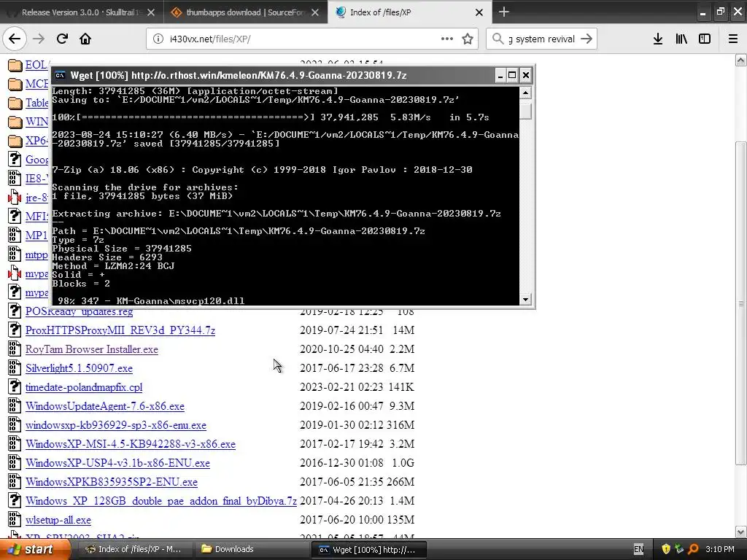Image resolution: width=747 pixels, height=560 pixels.
Task: Open the downloads panel arrow
Action: point(658,39)
